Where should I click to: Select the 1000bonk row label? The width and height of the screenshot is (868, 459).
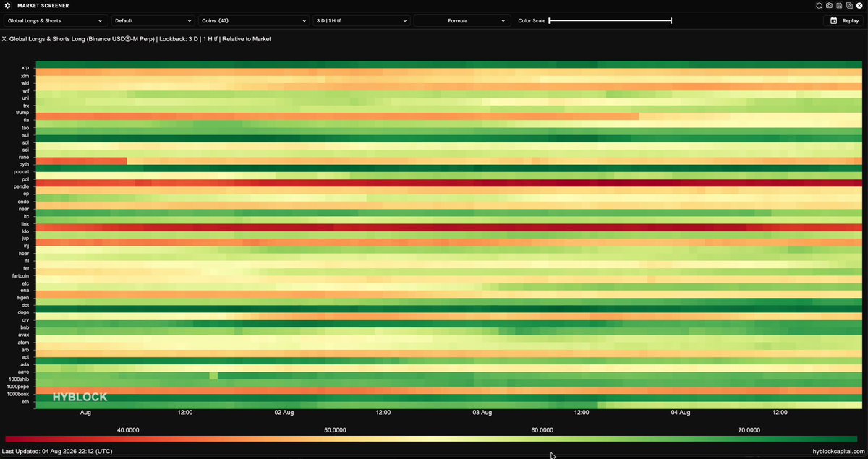pyautogui.click(x=18, y=394)
